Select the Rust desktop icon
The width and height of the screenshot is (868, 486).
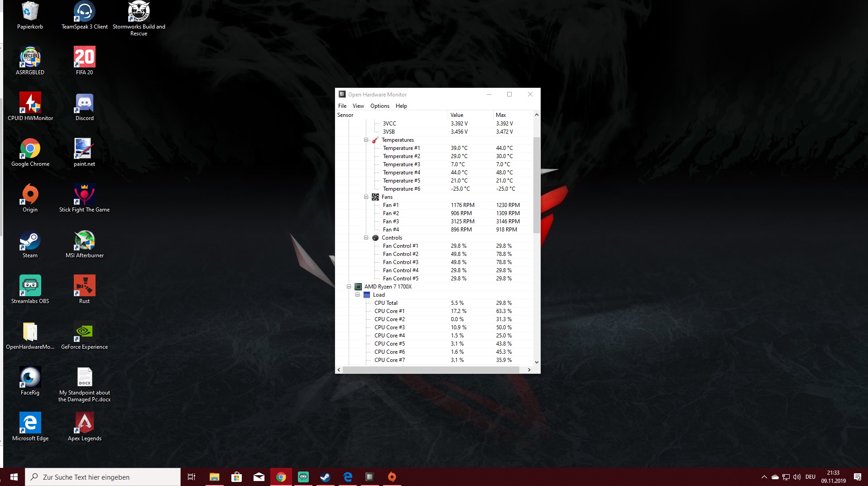[x=85, y=290]
